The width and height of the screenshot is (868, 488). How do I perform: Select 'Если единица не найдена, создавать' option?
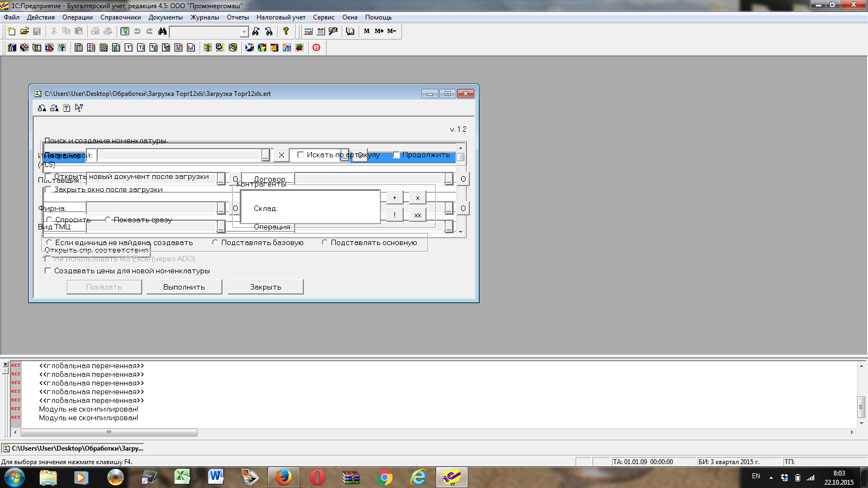click(x=49, y=242)
